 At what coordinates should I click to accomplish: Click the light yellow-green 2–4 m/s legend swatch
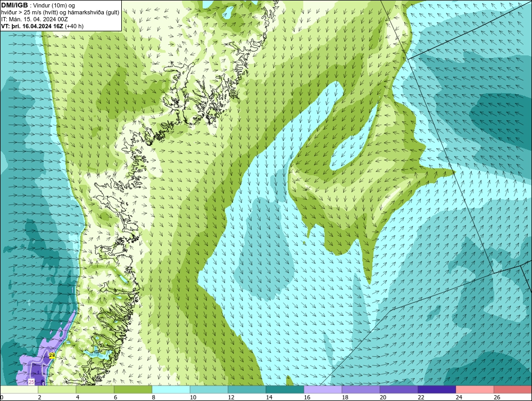(57, 389)
